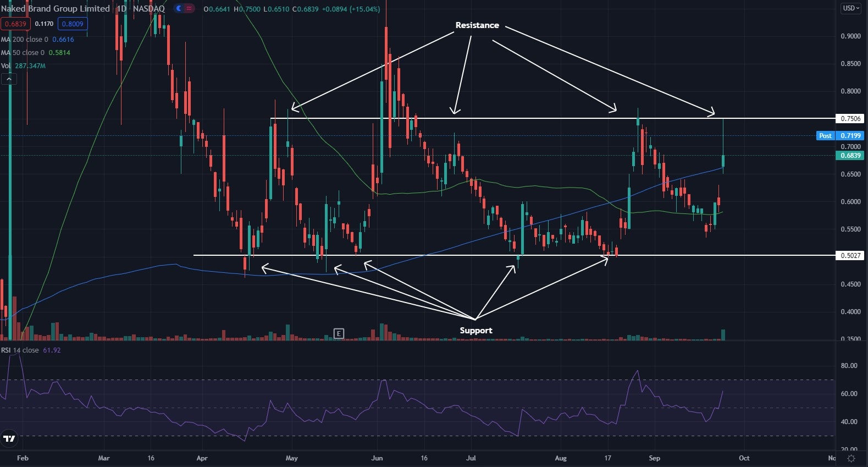Click the red sell price 0.6839 button
The image size is (868, 467).
coord(15,24)
